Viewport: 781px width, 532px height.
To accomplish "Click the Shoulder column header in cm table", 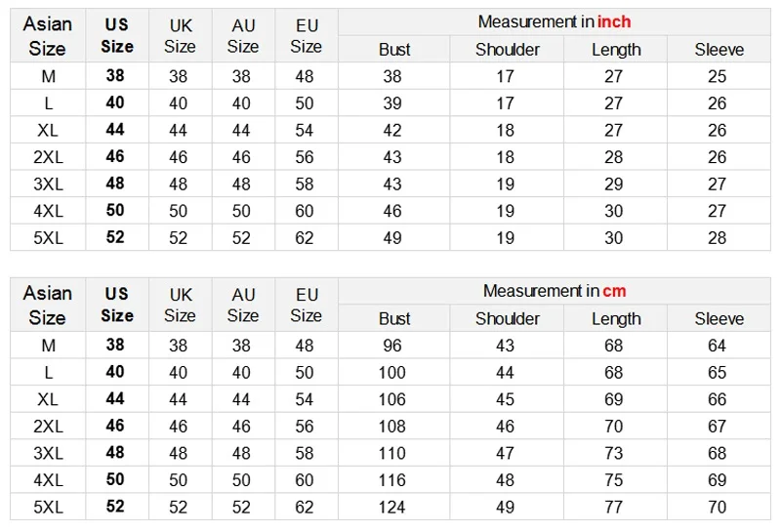I will click(x=507, y=318).
